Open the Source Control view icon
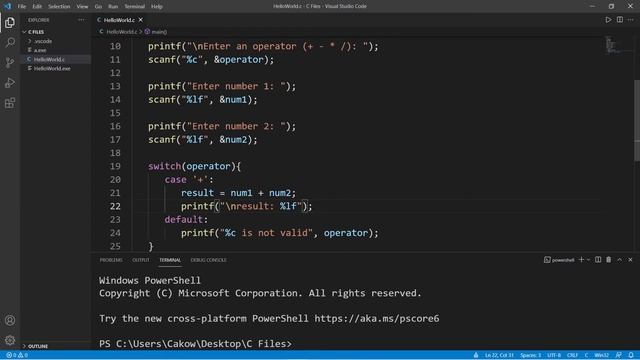The height and width of the screenshot is (360, 640). point(10,62)
